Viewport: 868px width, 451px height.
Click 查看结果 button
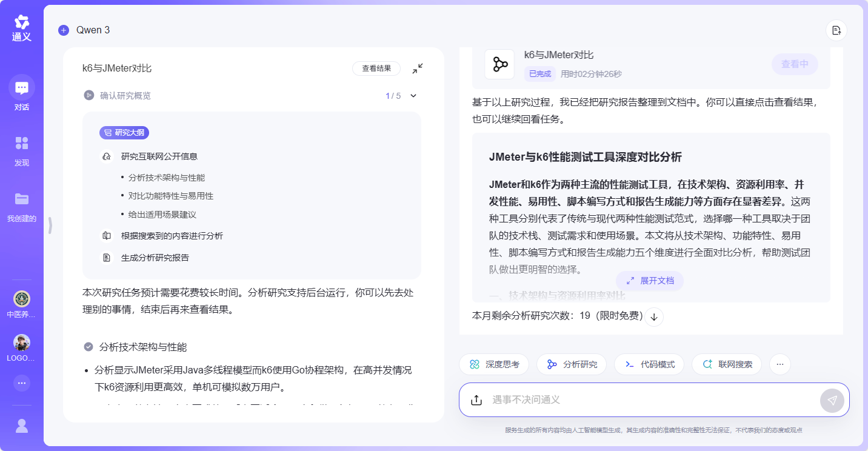click(376, 68)
